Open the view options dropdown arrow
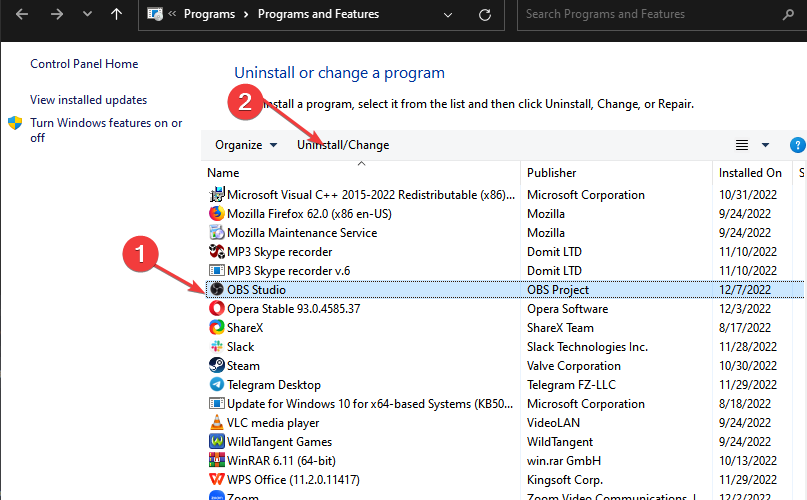 (765, 145)
